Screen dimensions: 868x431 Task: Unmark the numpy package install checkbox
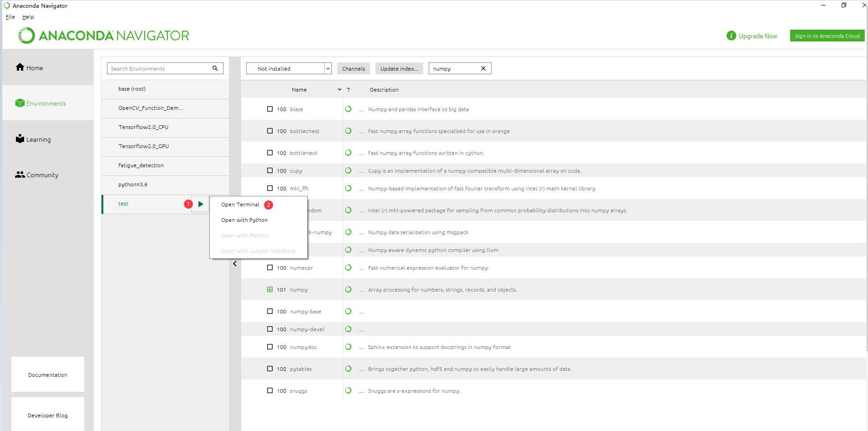pyautogui.click(x=270, y=289)
